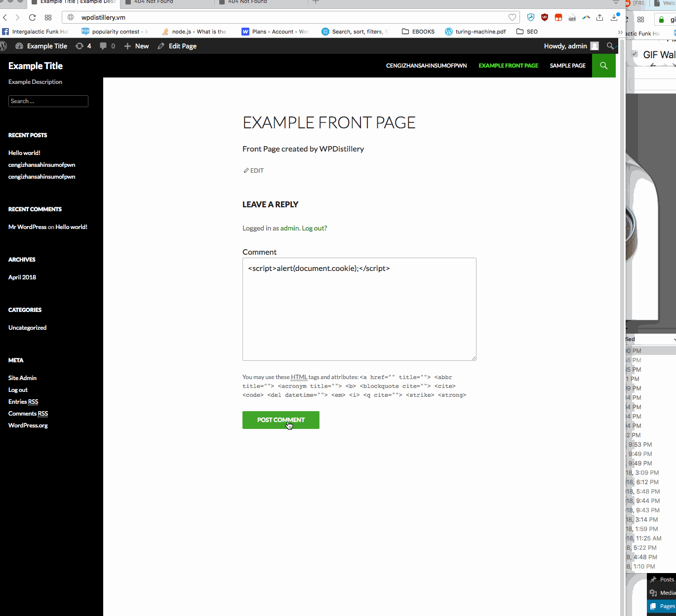The height and width of the screenshot is (616, 676).
Task: Reload the wpdistillery.vm page
Action: pos(32,17)
